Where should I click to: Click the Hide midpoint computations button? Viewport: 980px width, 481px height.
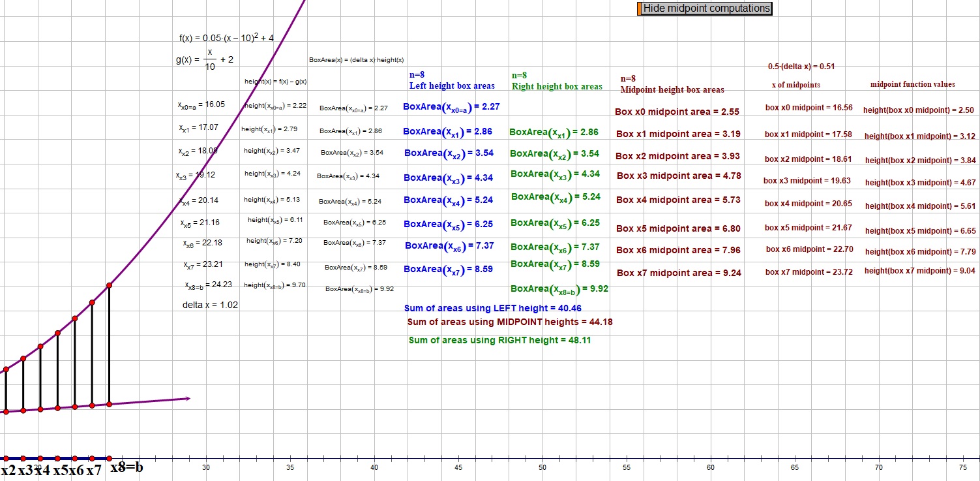click(x=706, y=8)
